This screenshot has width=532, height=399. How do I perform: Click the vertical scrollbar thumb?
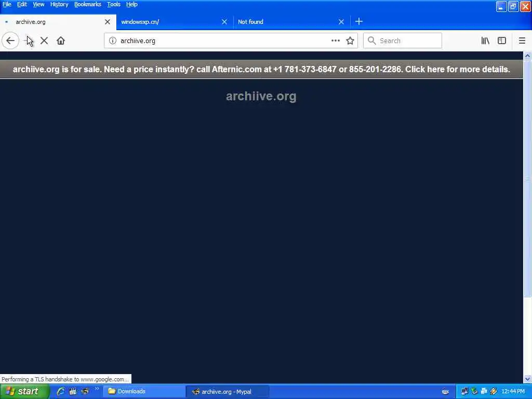point(527,178)
